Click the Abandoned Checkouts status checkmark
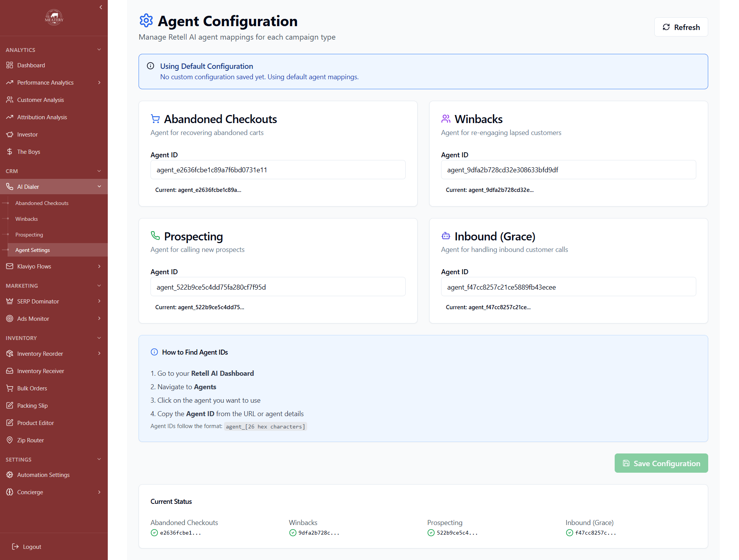Viewport: 739px width, 560px height. pyautogui.click(x=154, y=533)
